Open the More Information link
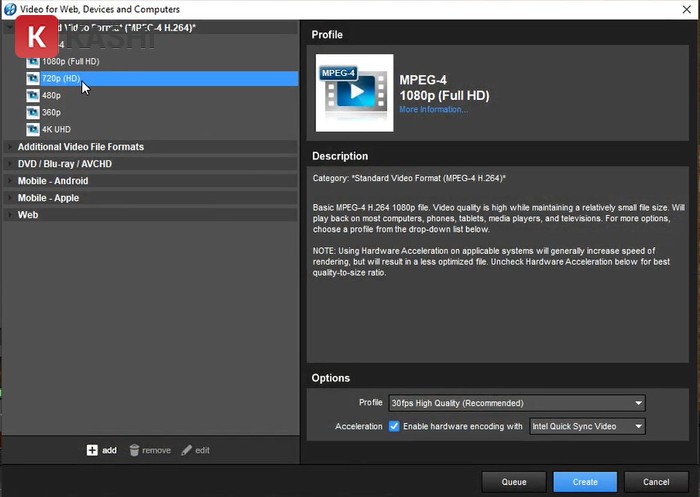 432,110
